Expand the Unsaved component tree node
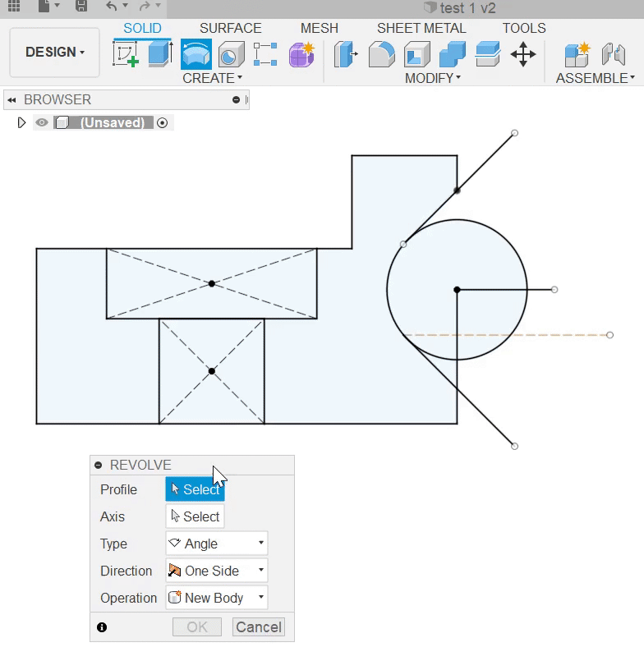 (x=21, y=122)
